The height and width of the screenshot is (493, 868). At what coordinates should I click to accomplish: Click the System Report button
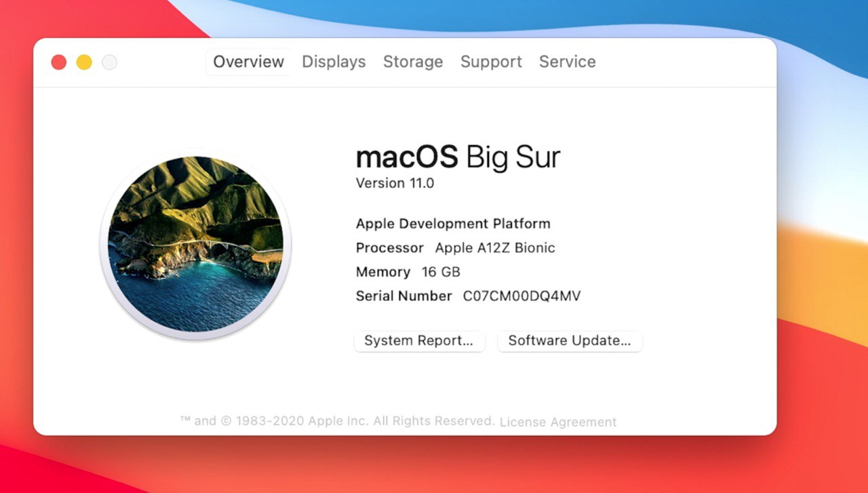(x=419, y=341)
